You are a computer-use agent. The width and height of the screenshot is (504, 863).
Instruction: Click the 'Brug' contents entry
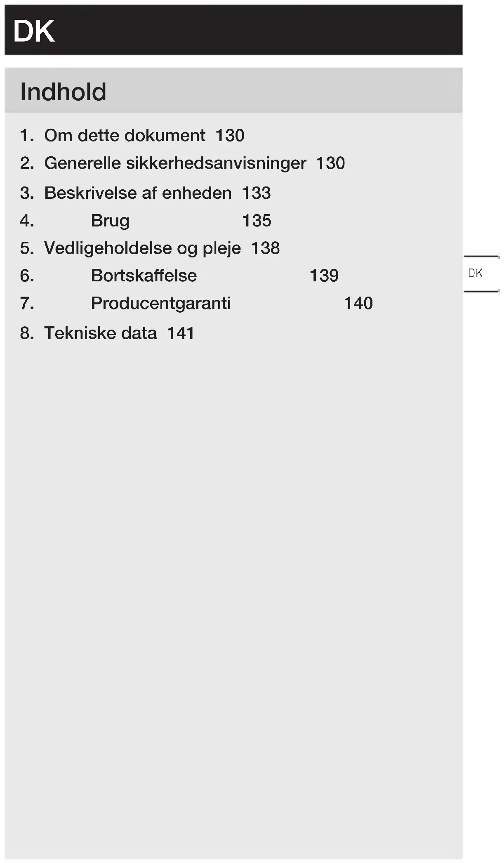(x=110, y=221)
